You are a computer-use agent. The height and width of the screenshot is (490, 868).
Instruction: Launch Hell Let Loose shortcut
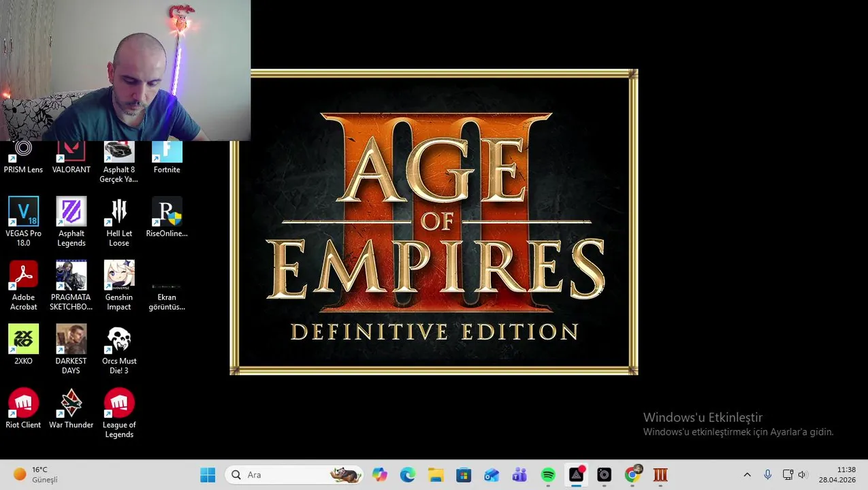tap(119, 222)
